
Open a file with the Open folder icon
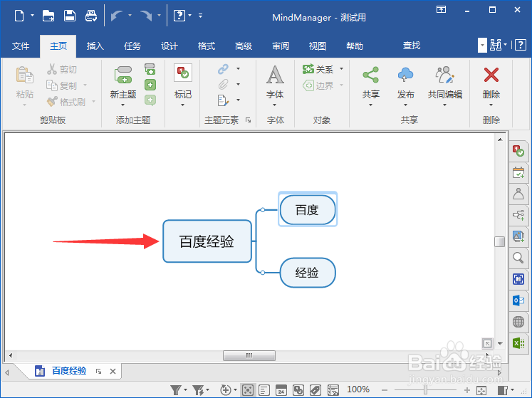[48, 16]
